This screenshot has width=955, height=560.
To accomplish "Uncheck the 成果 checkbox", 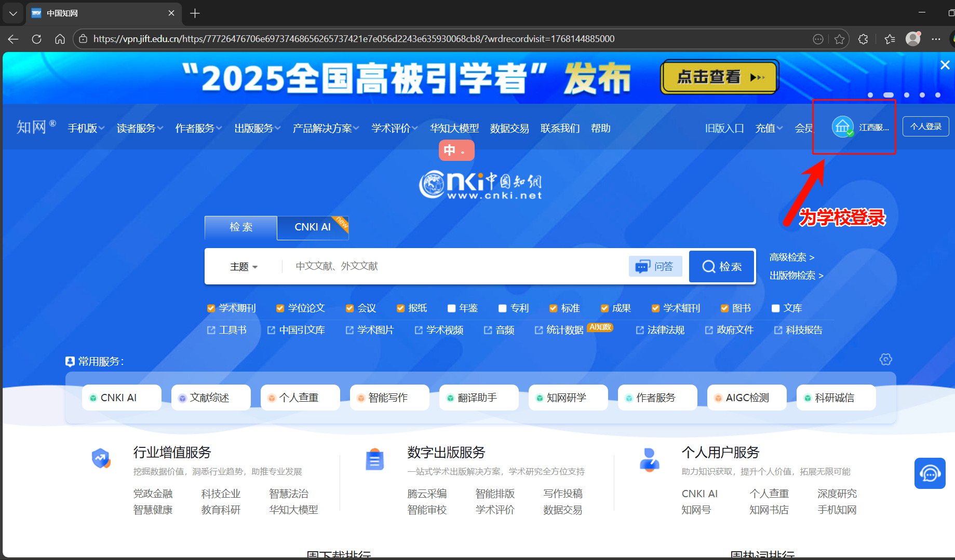I will (x=604, y=308).
